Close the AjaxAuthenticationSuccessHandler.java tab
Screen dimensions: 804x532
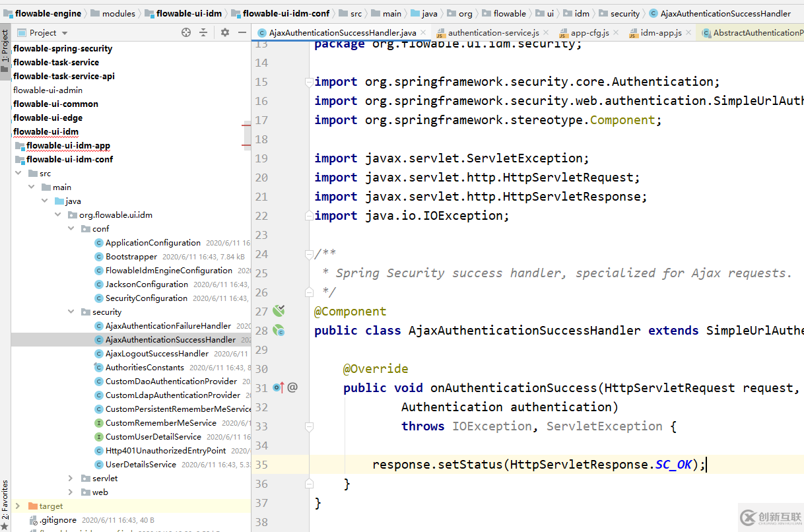pyautogui.click(x=423, y=32)
